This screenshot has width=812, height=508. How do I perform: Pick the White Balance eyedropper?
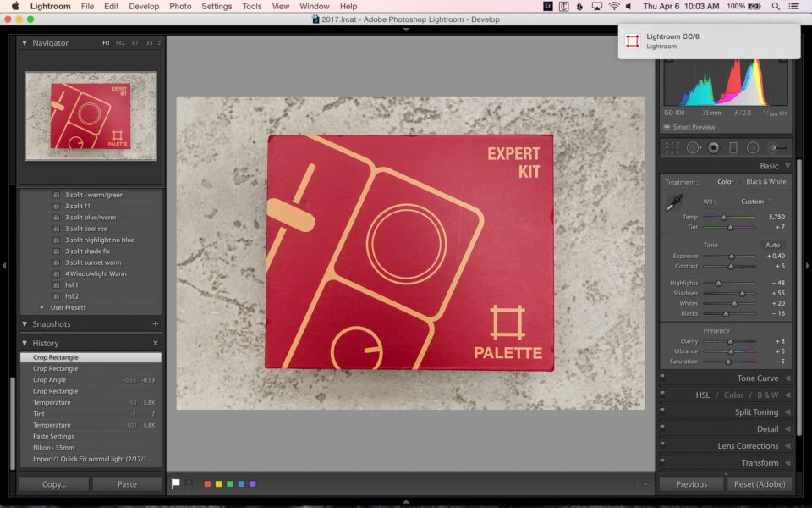(x=674, y=203)
